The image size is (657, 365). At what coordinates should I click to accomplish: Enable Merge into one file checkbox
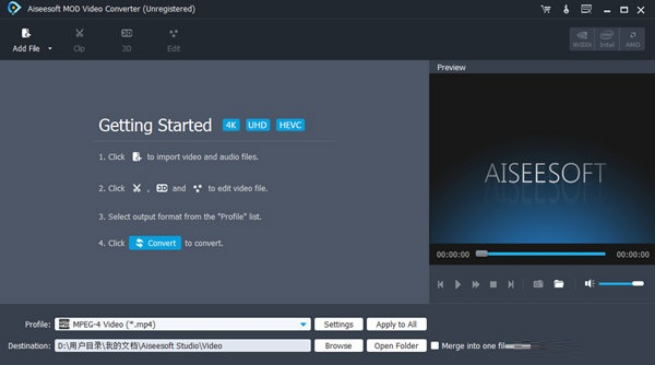click(x=435, y=346)
